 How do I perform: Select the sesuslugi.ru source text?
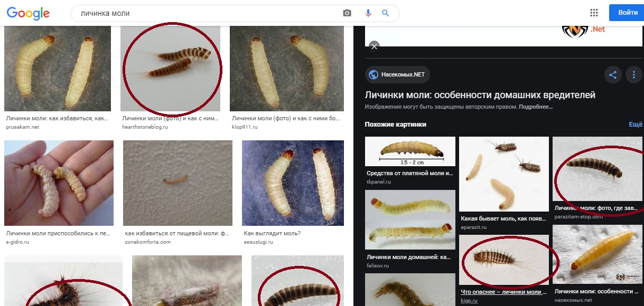click(x=259, y=242)
